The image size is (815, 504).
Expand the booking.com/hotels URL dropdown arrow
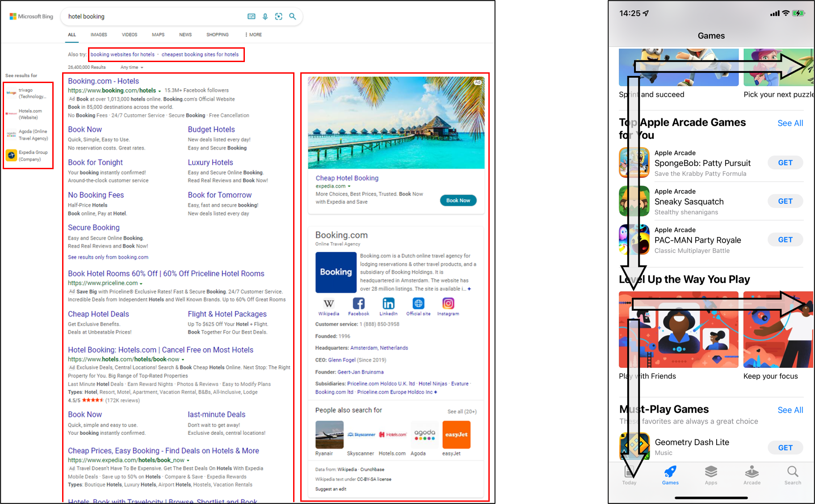pos(160,91)
